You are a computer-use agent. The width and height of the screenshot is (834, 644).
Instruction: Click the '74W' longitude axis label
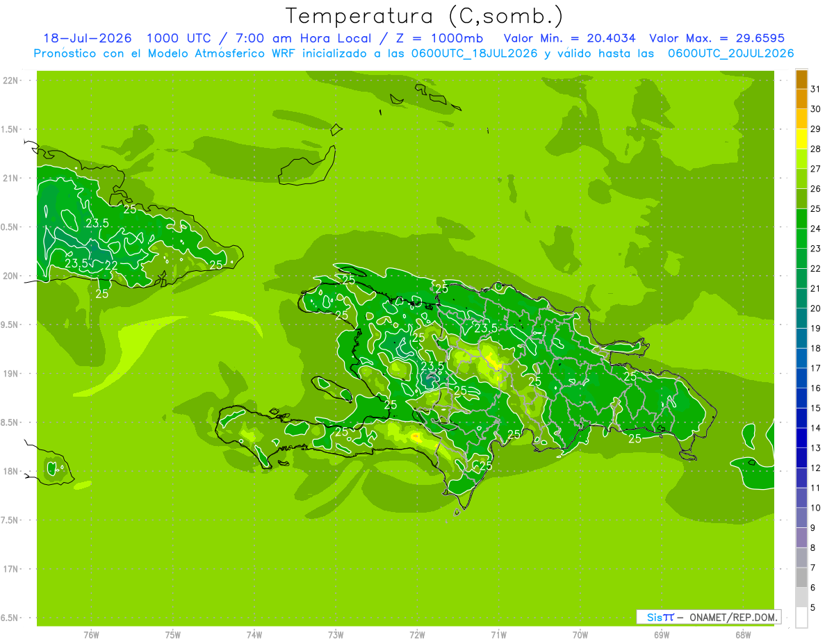pyautogui.click(x=254, y=635)
